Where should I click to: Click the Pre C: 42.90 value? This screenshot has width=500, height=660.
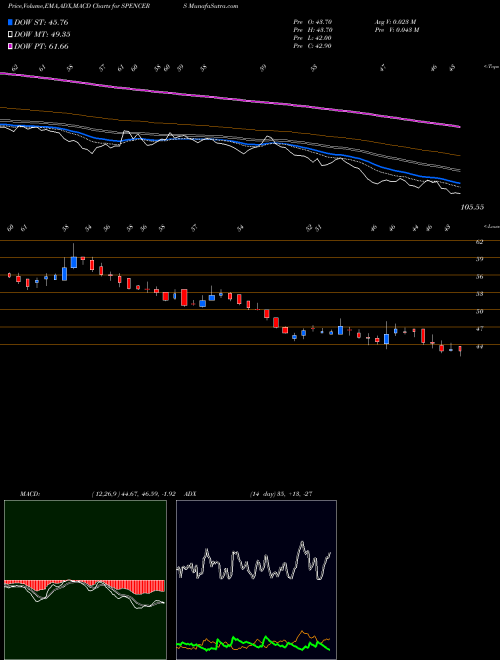313,46
